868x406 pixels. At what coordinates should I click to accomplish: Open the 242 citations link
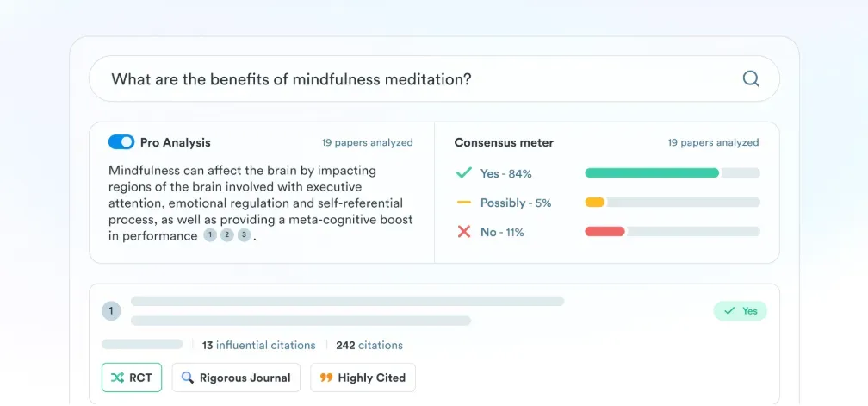369,345
